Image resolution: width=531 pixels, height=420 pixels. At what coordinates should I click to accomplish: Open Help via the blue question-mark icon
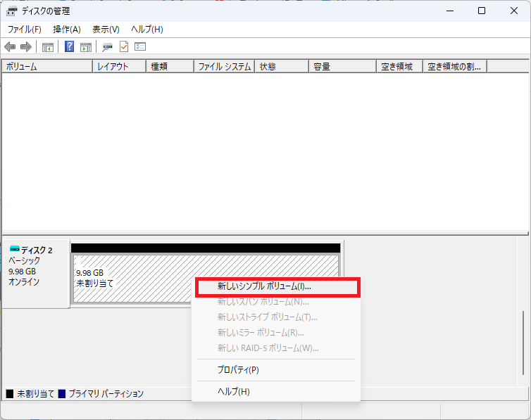[69, 46]
